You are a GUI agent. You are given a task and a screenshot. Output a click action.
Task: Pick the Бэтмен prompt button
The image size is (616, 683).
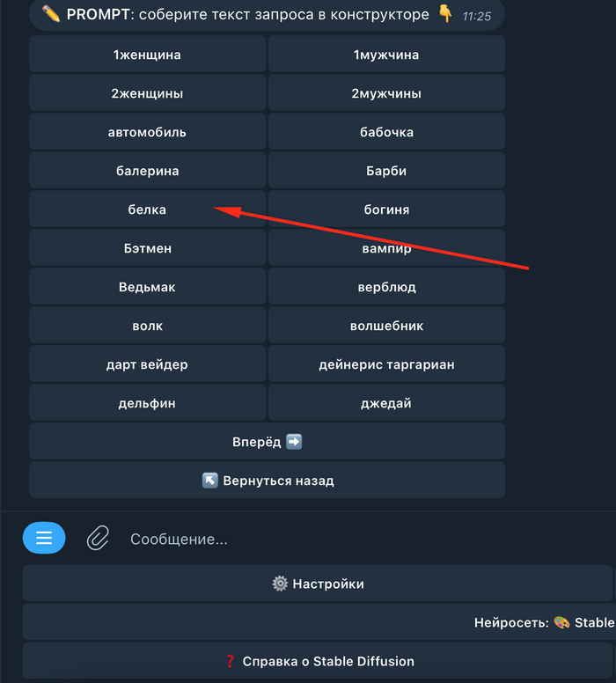click(x=147, y=248)
